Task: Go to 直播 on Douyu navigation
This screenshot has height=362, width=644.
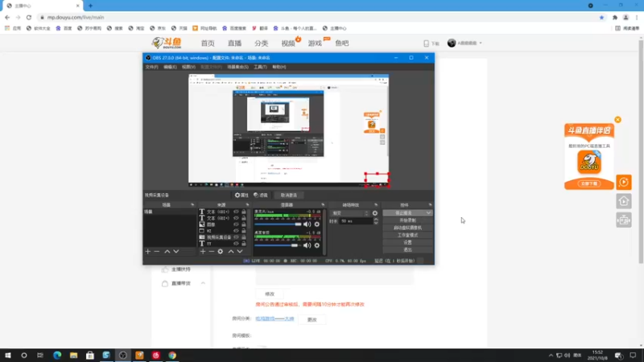Action: coord(234,43)
